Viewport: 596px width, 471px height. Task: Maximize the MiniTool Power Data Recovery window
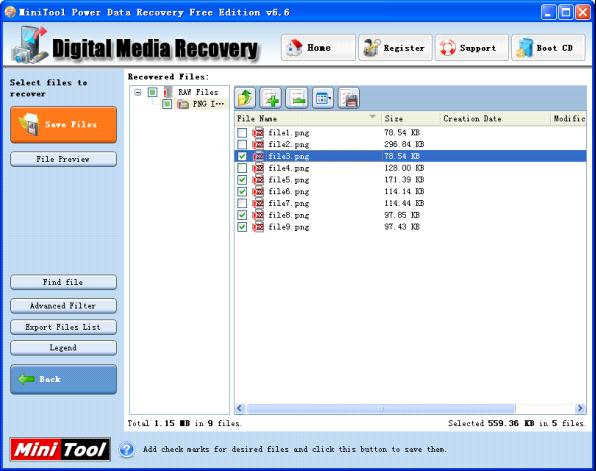point(566,13)
